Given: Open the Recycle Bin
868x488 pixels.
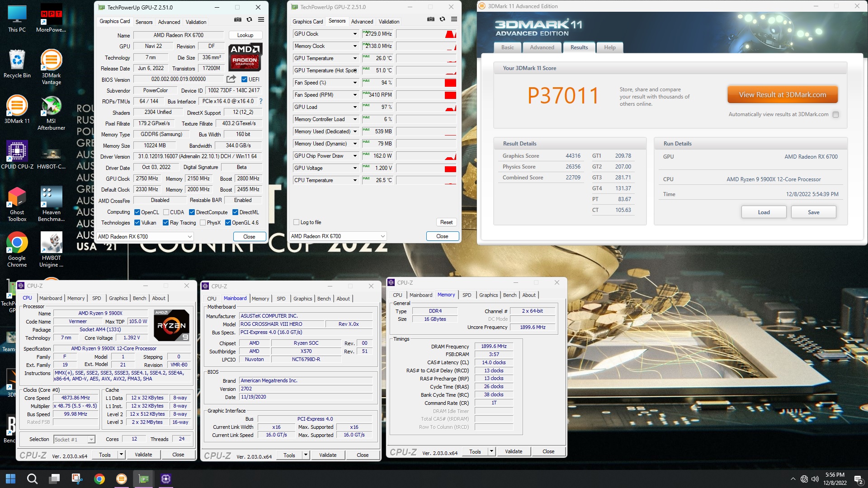Looking at the screenshot, I should point(17,64).
